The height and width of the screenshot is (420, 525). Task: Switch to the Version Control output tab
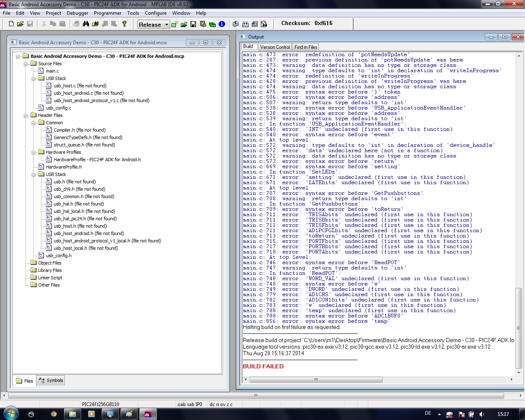click(275, 47)
